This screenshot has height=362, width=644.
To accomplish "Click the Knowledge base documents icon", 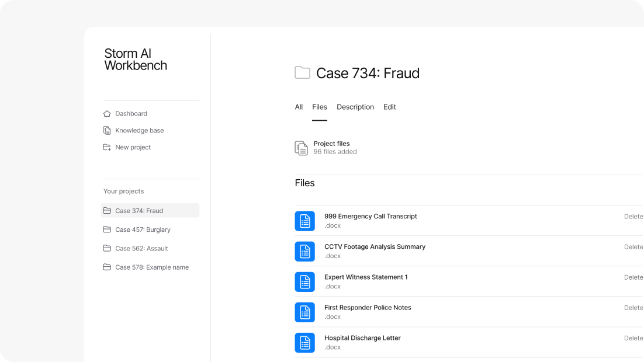I will click(x=107, y=131).
